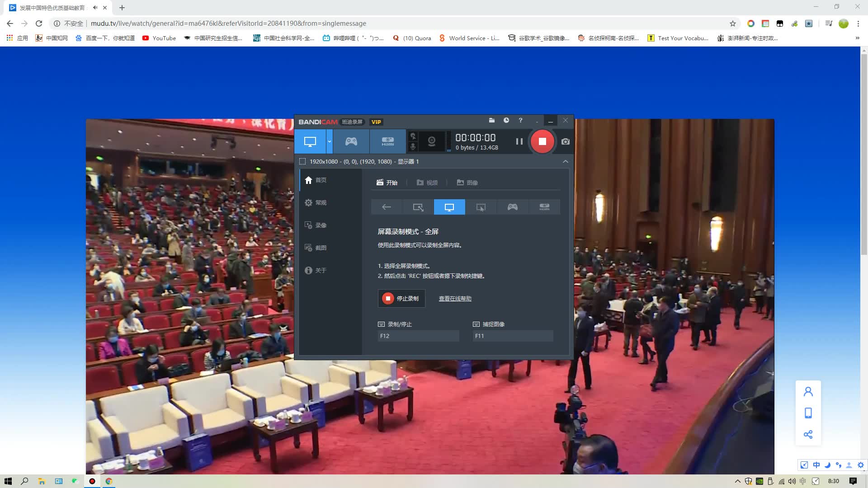The image size is (868, 488).
Task: Click the question mark help icon
Action: click(x=520, y=120)
